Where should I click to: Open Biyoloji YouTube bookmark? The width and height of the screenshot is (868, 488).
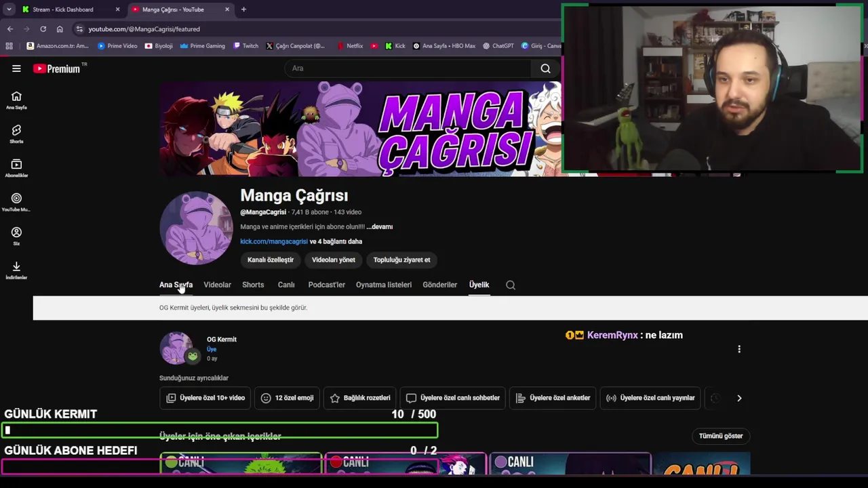pyautogui.click(x=159, y=46)
